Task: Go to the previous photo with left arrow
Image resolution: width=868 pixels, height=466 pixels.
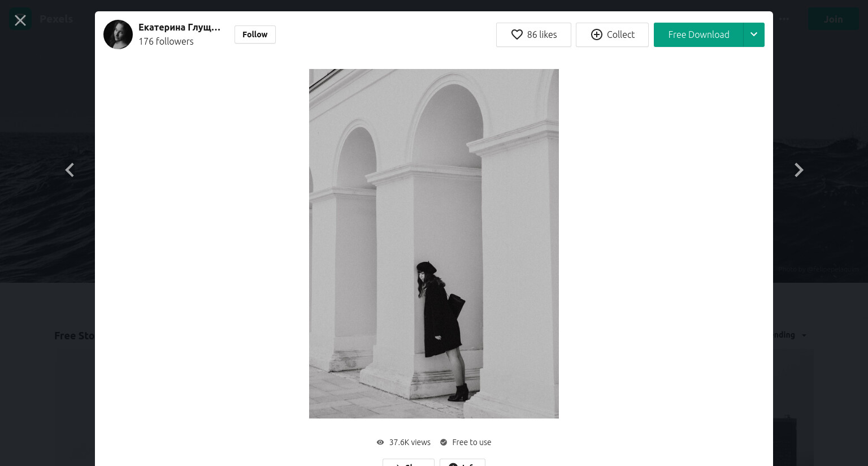Action: click(x=70, y=170)
